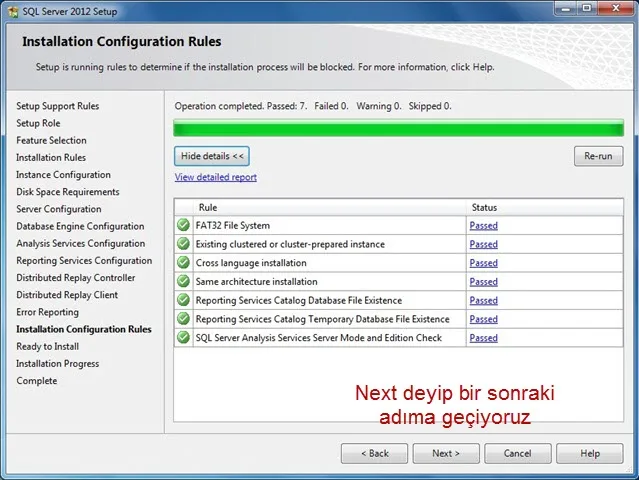Select Setup Role step in the sidebar
The image size is (639, 480).
tap(38, 123)
